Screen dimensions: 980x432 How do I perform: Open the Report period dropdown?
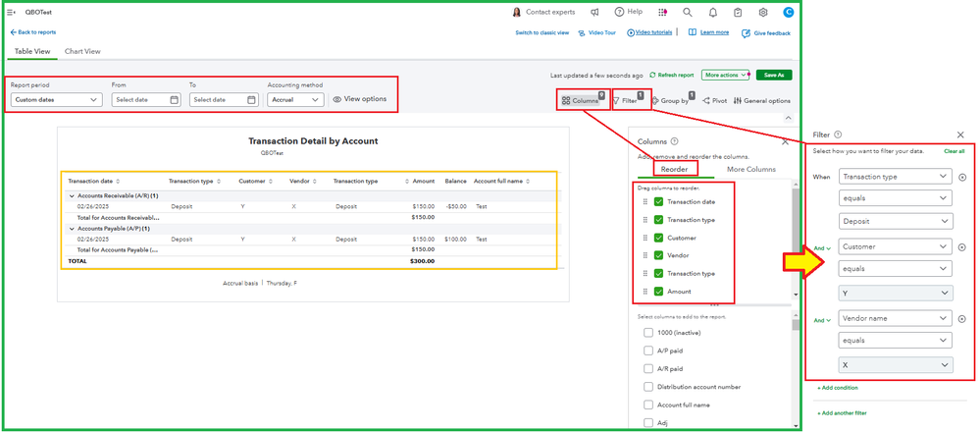pos(55,99)
